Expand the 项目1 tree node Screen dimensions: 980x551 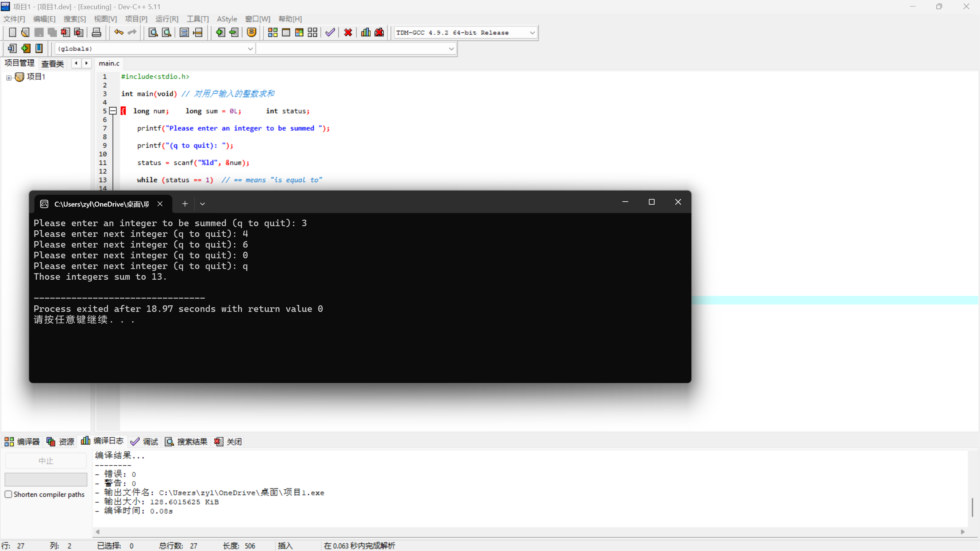(9, 78)
